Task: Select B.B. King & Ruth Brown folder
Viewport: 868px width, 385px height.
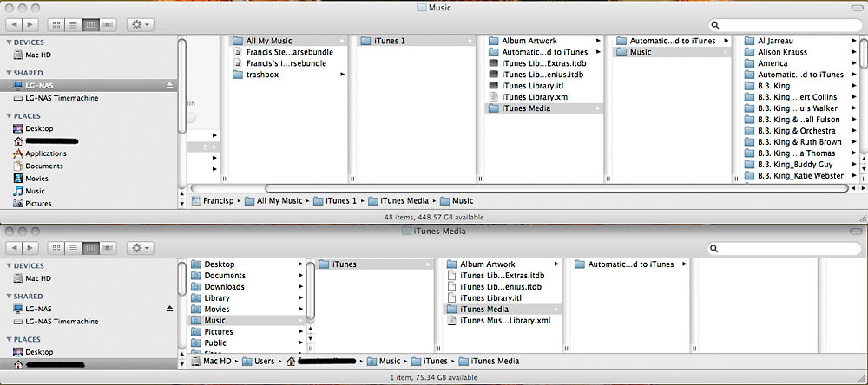Action: click(799, 142)
